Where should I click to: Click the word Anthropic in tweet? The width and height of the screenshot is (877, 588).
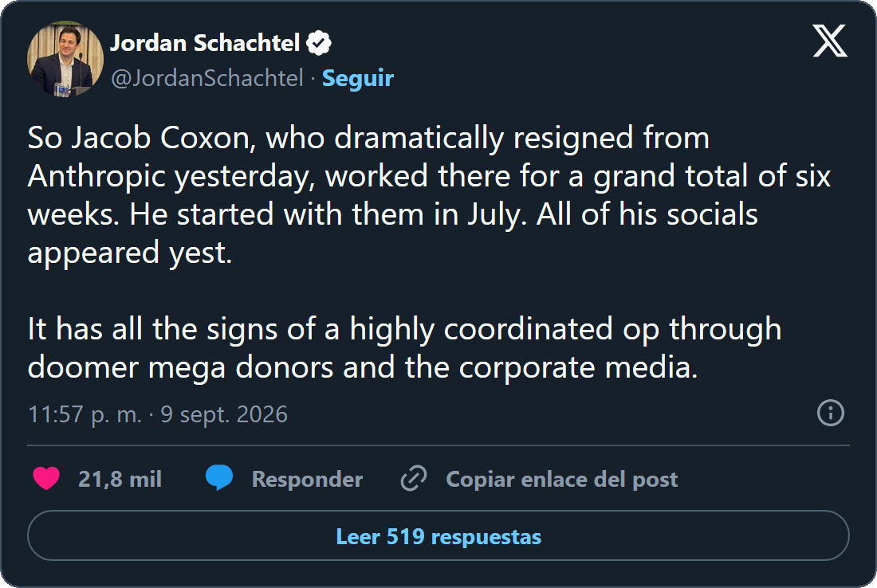point(96,176)
